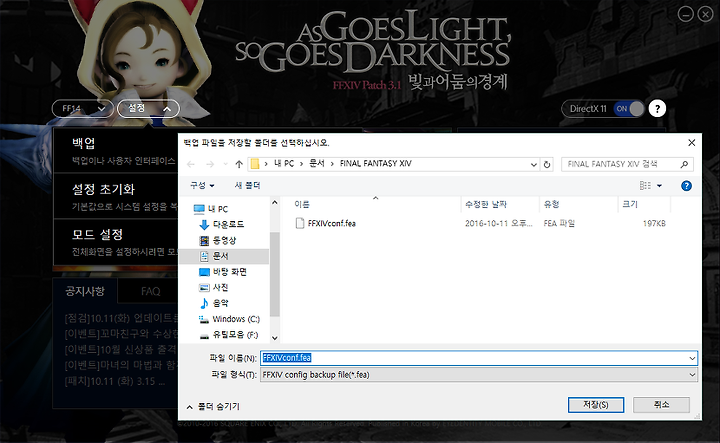Screen dimensions: 720x443
Task: Open 음악 folder in navigation pane
Action: pyautogui.click(x=214, y=303)
